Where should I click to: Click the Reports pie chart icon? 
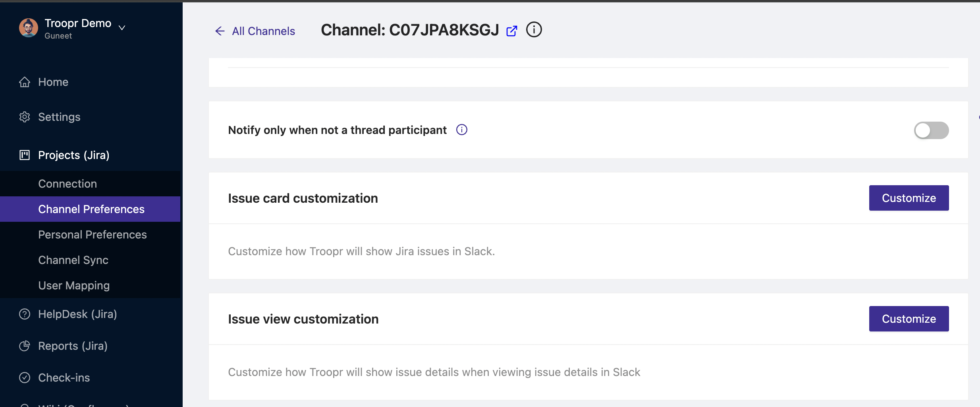click(25, 346)
